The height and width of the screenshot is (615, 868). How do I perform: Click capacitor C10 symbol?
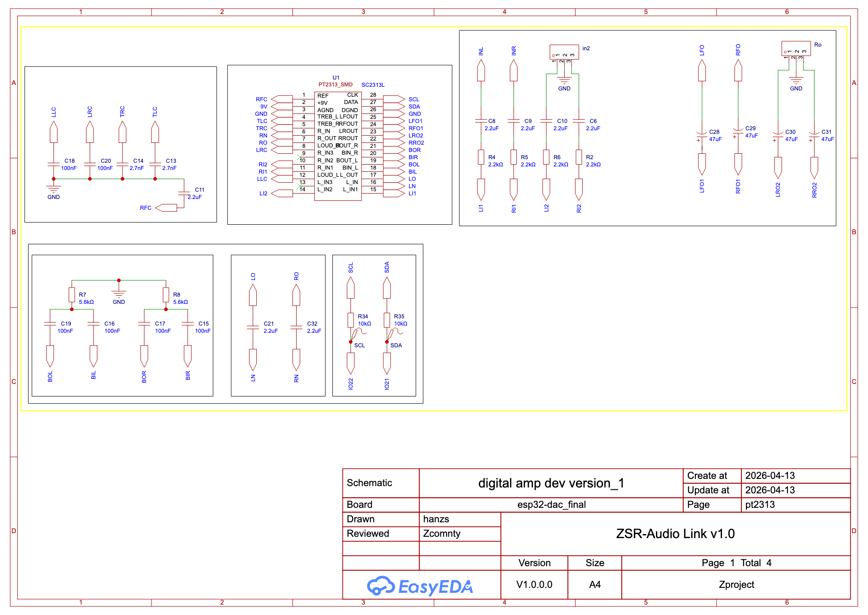click(x=546, y=121)
